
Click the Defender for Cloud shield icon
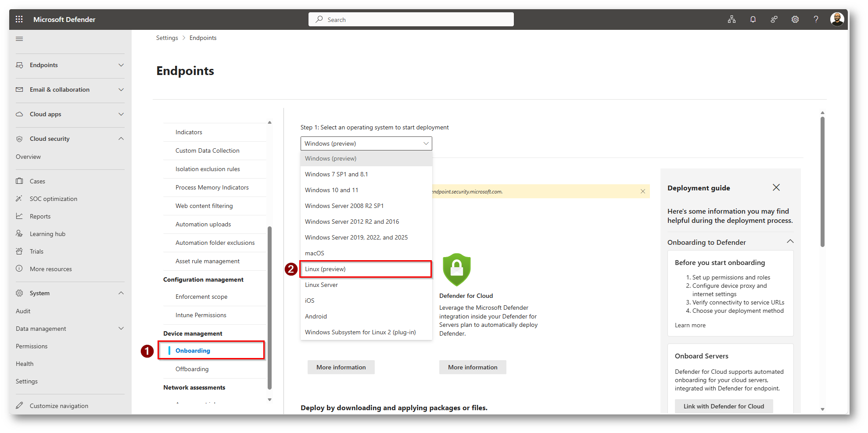(456, 269)
